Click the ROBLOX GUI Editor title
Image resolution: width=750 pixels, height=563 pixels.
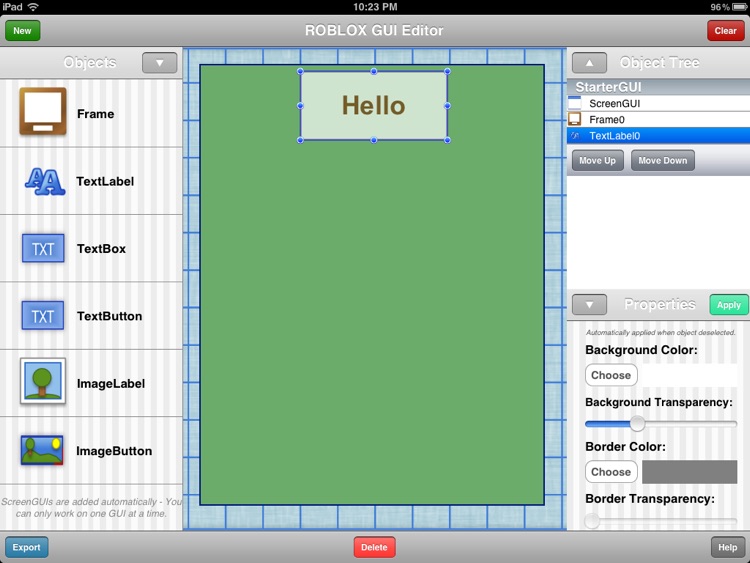coord(374,31)
